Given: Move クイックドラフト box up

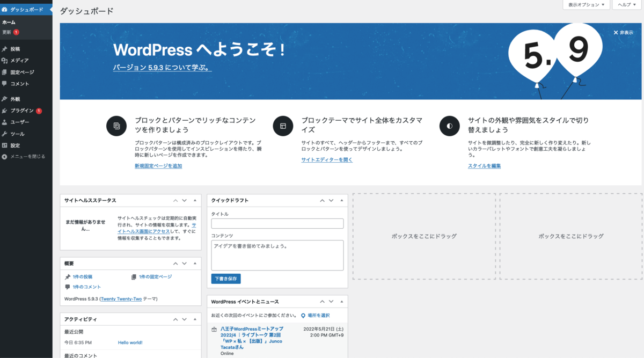Looking at the screenshot, I should 322,200.
